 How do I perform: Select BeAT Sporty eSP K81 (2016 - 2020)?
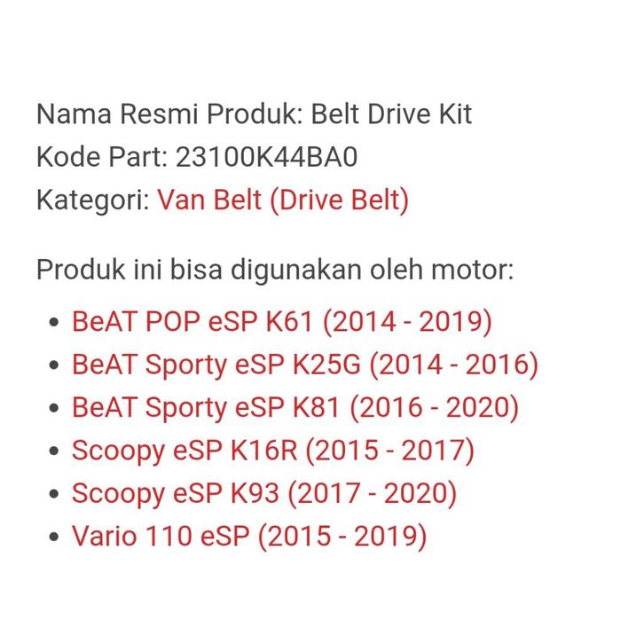pyautogui.click(x=295, y=407)
